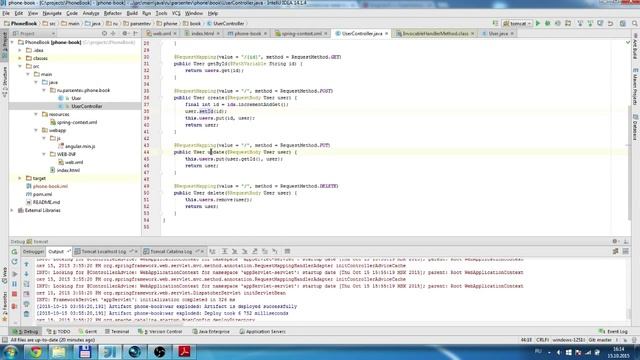Open the Tomcat Localhost Log tab
This screenshot has height=360, width=640.
[104, 251]
